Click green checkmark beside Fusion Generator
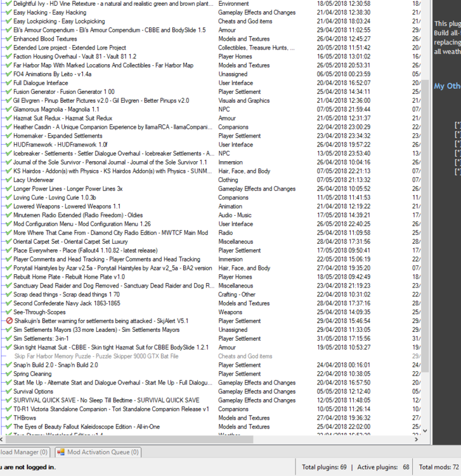Screen dimensions: 461x476 point(9,91)
